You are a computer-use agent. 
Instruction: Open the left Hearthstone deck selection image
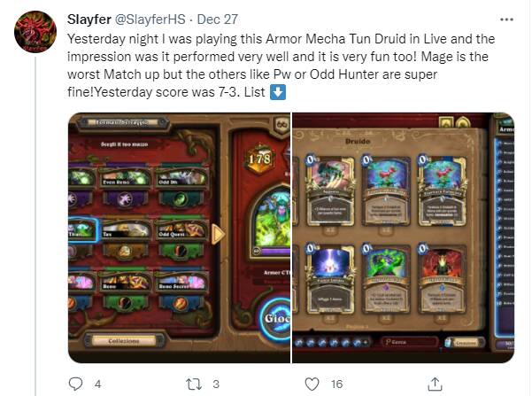[179, 237]
